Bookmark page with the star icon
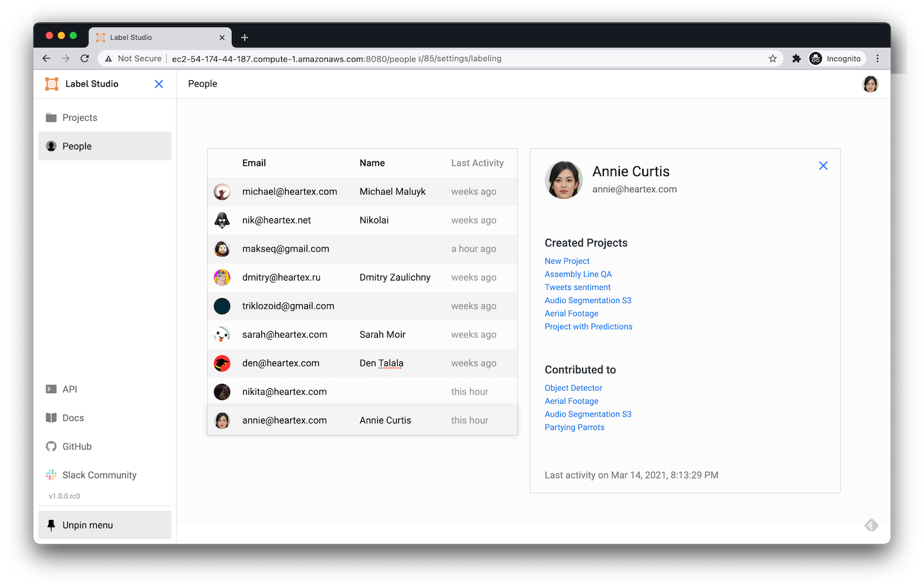924x588 pixels. (x=773, y=58)
